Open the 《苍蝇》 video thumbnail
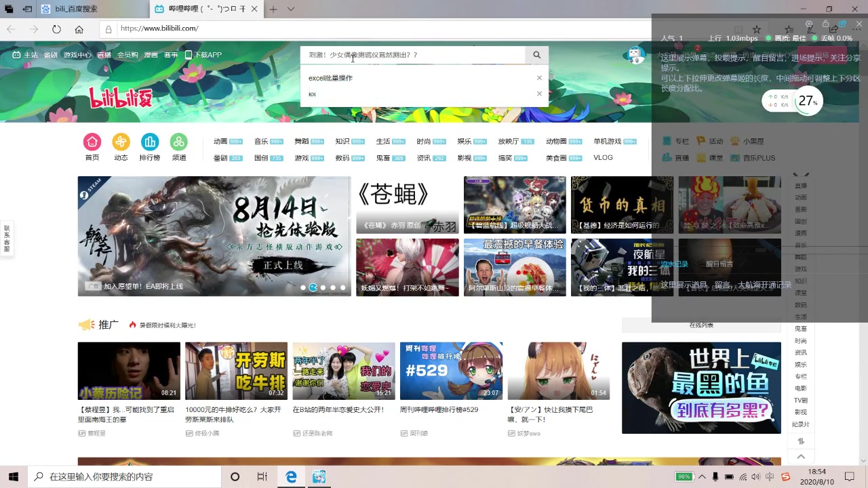 coord(408,205)
